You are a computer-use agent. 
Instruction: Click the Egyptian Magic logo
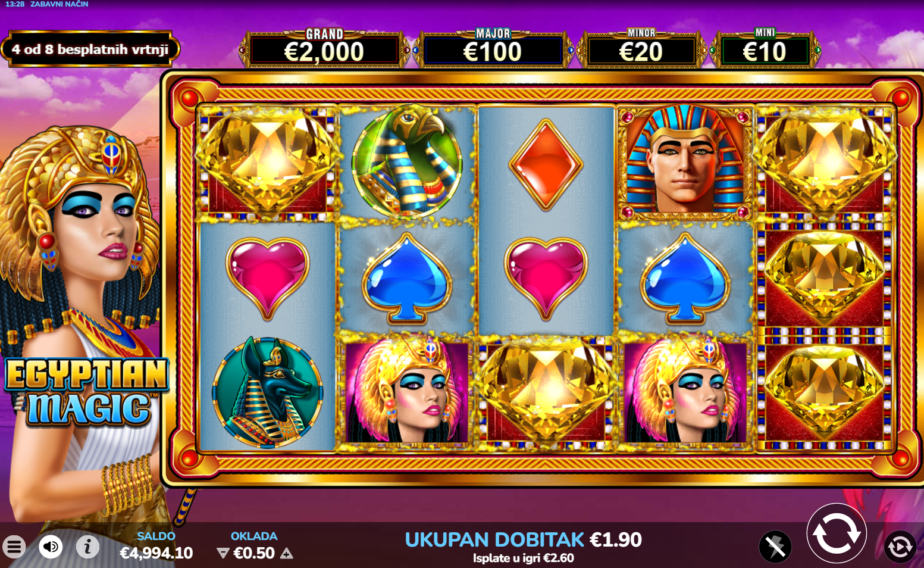[86, 392]
